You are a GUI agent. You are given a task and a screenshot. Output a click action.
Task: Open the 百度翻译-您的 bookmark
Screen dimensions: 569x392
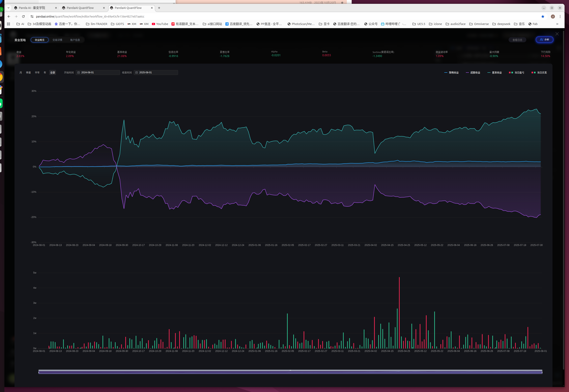(x=346, y=24)
